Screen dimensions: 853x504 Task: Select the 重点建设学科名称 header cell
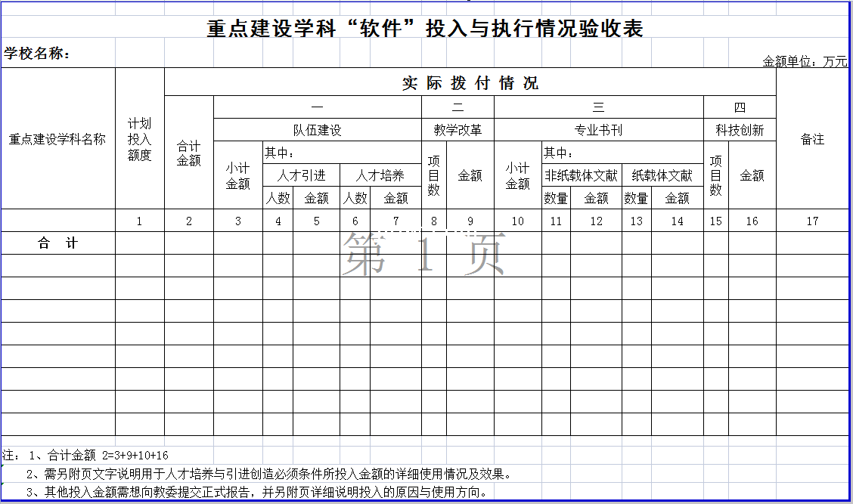coord(57,139)
